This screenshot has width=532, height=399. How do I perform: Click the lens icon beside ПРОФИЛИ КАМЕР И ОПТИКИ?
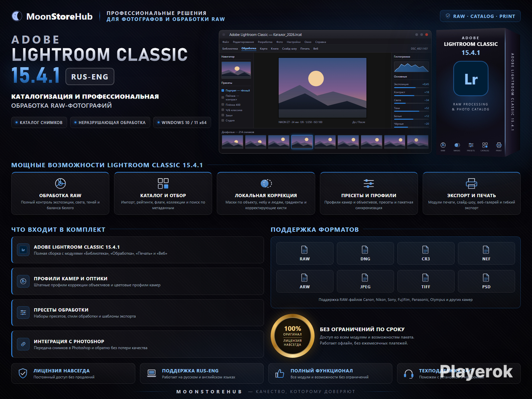pyautogui.click(x=23, y=281)
